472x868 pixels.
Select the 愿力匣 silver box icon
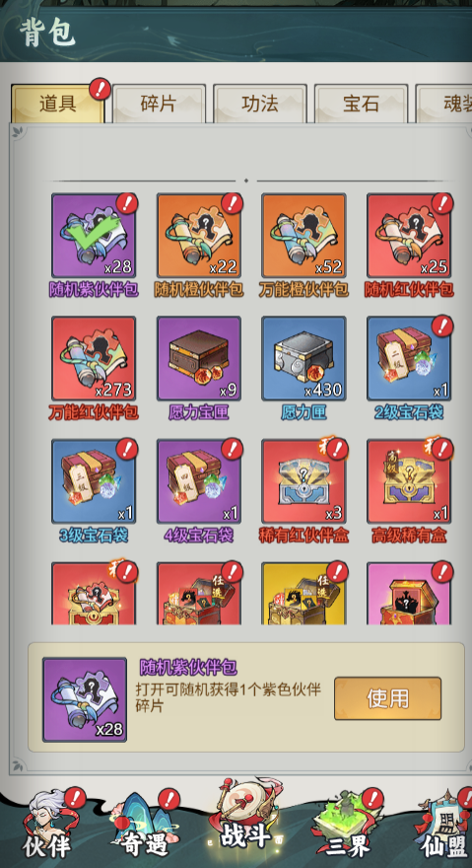[x=303, y=358]
